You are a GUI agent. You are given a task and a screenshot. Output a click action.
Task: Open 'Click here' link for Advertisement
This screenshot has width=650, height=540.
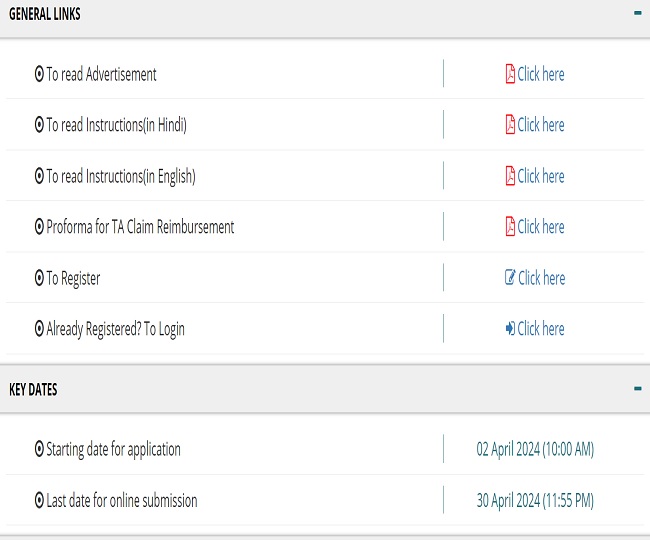click(541, 74)
